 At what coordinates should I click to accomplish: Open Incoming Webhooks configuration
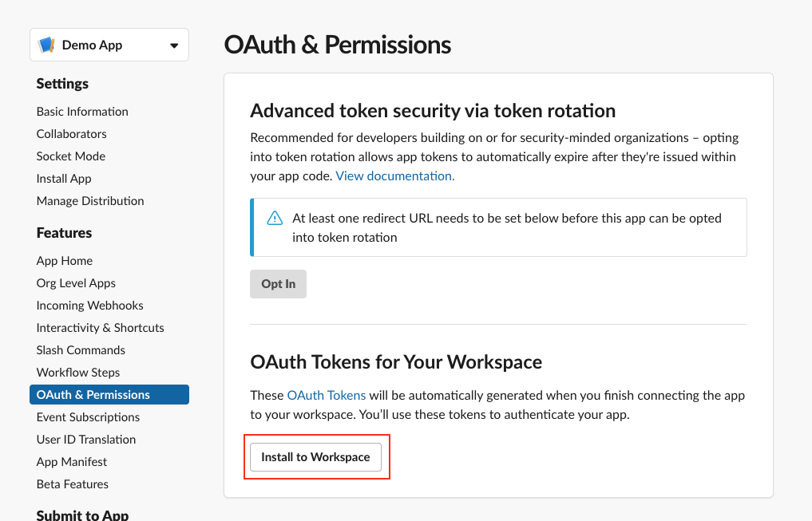point(89,306)
